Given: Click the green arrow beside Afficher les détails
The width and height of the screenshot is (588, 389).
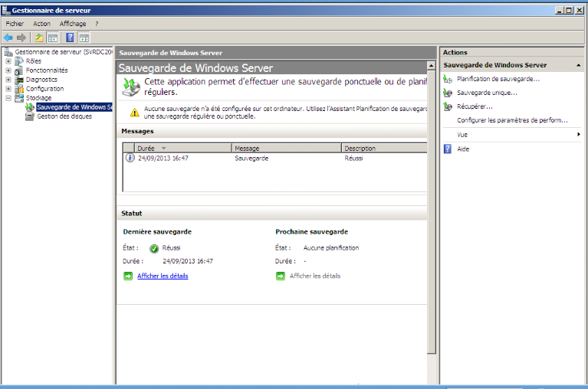Looking at the screenshot, I should (x=128, y=276).
